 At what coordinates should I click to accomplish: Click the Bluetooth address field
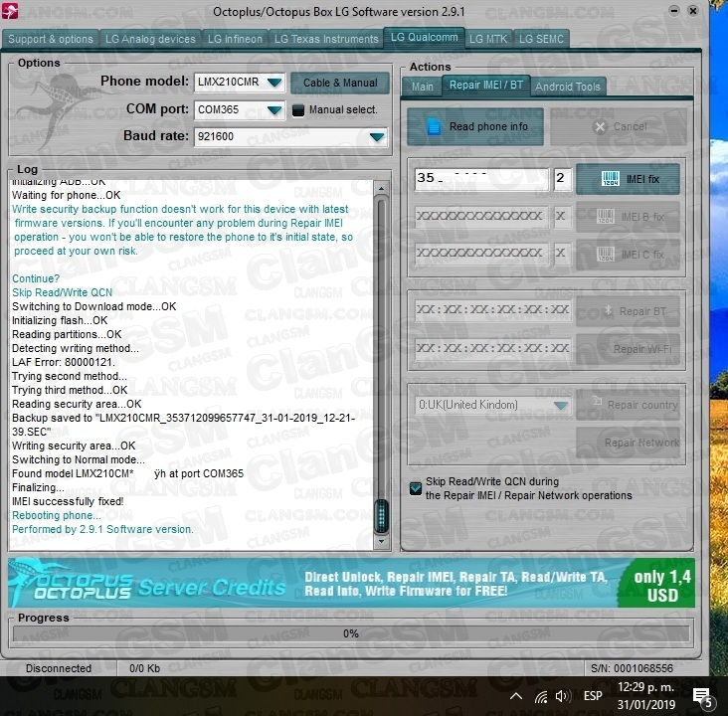tap(492, 309)
